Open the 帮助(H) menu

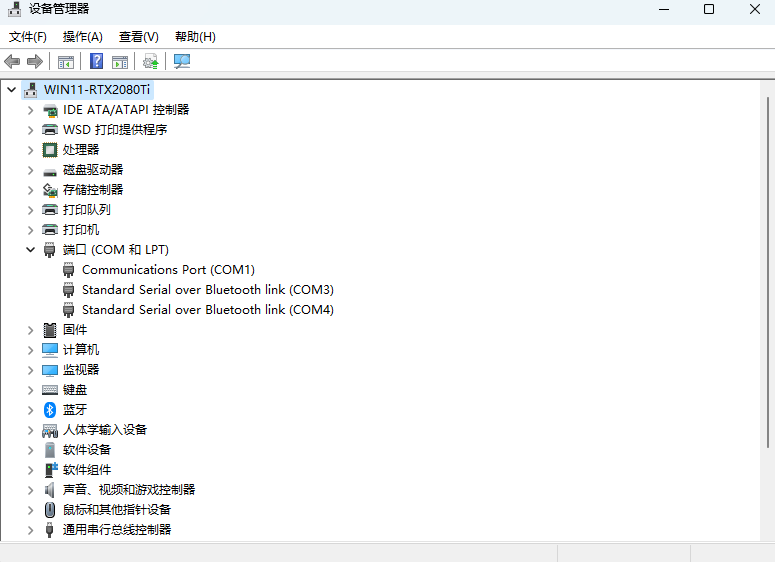(x=195, y=37)
